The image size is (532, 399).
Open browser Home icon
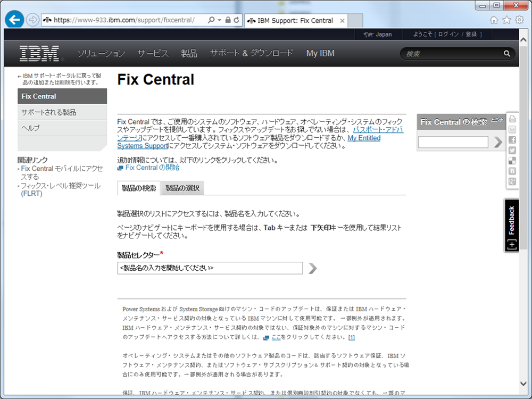(x=494, y=20)
